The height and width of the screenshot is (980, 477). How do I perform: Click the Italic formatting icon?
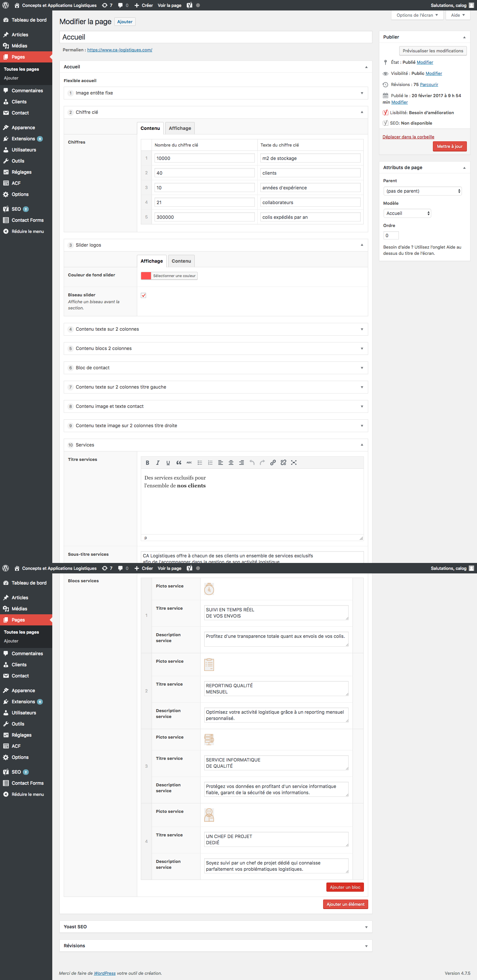(158, 463)
